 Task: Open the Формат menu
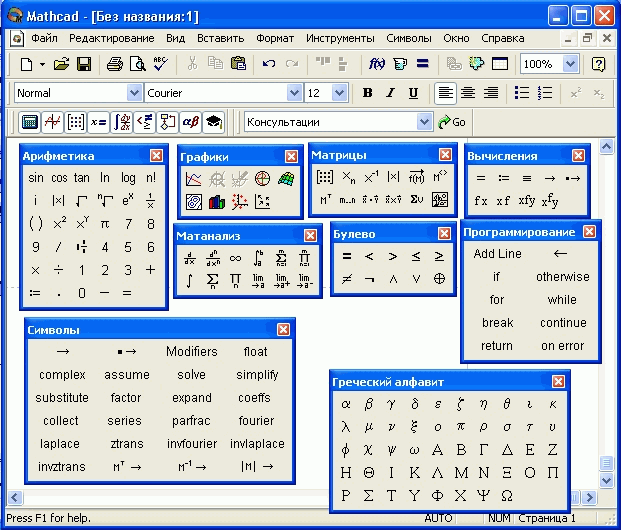(275, 38)
